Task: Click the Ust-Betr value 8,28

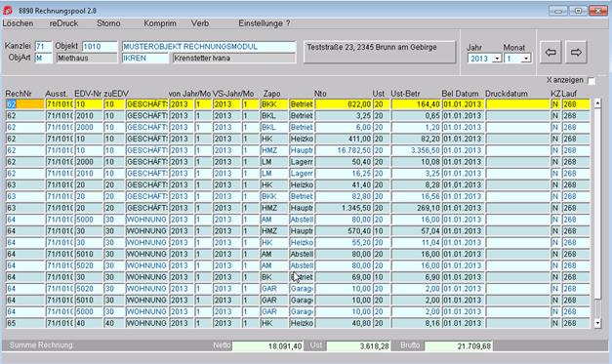Action: (x=416, y=184)
